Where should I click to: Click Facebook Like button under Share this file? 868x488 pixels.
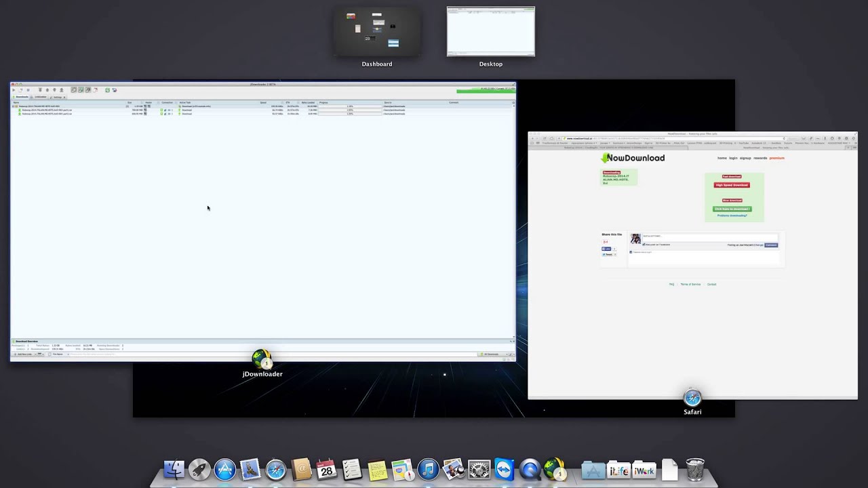pos(606,249)
